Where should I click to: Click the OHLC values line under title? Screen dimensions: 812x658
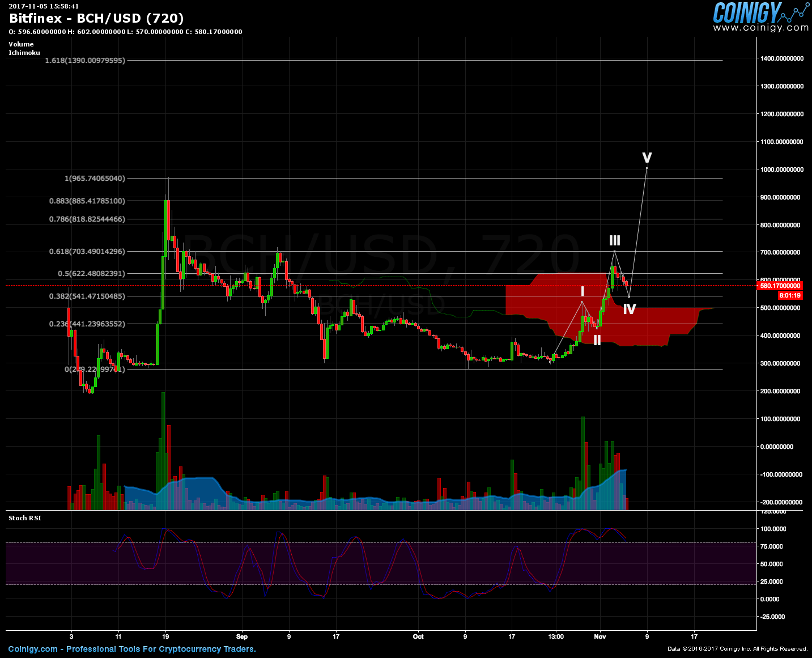[126, 32]
